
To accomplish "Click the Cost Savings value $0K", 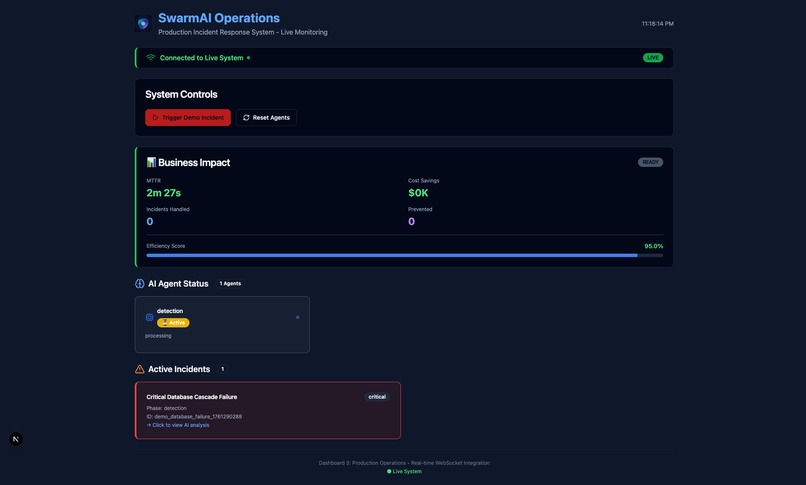I will 418,193.
